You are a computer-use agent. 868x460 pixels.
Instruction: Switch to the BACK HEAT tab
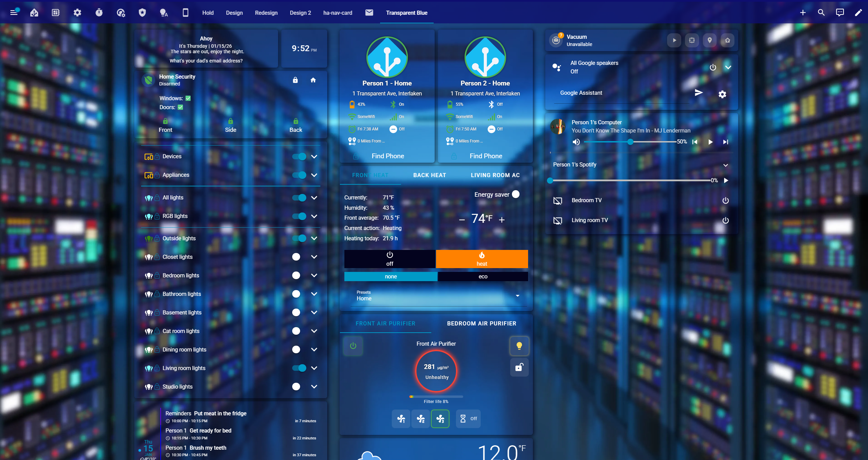pos(430,175)
